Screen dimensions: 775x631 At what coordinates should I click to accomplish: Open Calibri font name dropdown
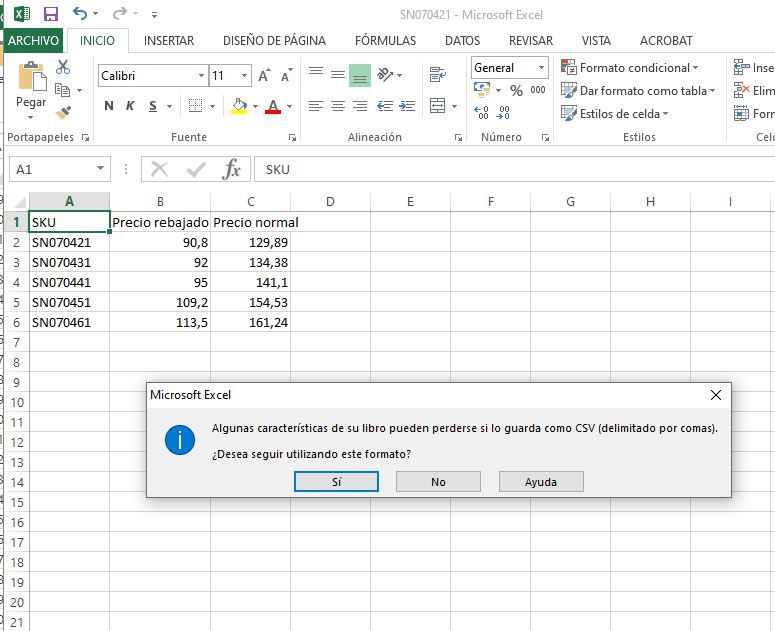pos(201,76)
